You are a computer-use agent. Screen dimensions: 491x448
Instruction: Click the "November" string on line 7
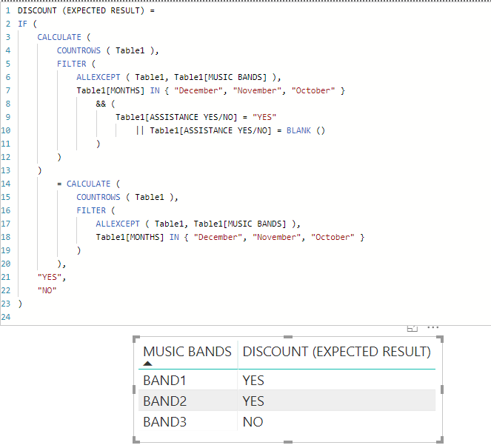[257, 90]
